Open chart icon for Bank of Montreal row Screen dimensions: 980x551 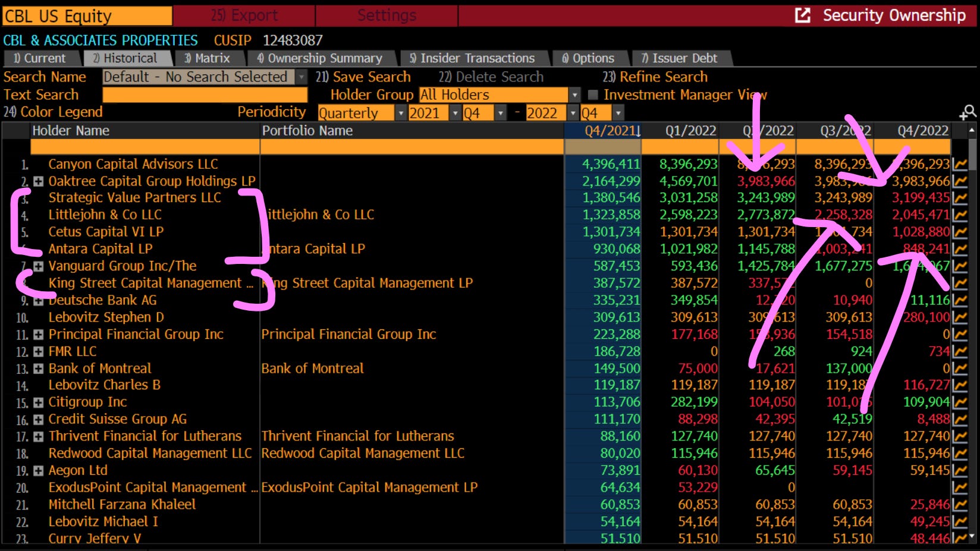click(x=959, y=369)
